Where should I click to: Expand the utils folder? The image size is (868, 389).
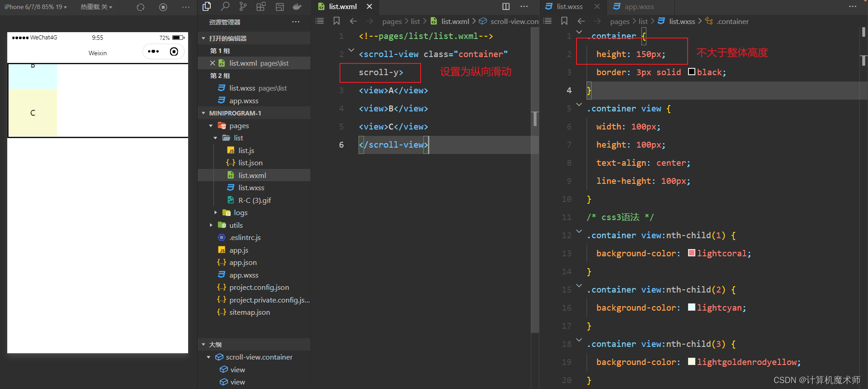(x=211, y=225)
